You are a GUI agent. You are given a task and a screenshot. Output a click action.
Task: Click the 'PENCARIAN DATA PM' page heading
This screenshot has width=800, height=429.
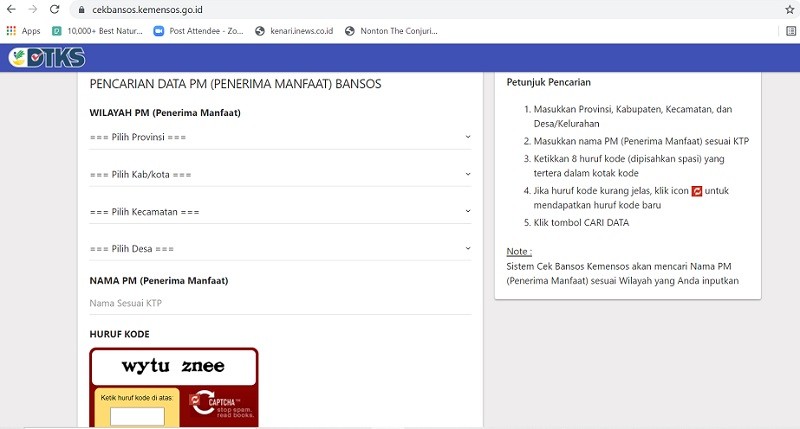235,84
